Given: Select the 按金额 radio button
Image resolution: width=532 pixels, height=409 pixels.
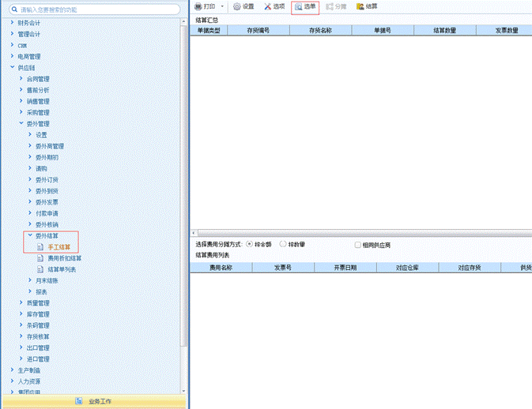Looking at the screenshot, I should [x=250, y=244].
